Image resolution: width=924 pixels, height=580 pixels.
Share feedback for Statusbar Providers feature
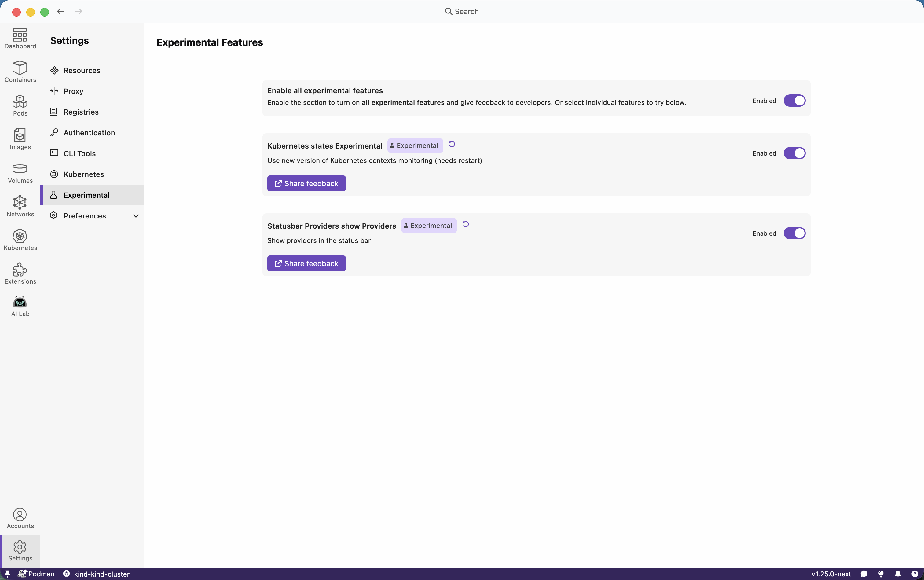coord(306,263)
